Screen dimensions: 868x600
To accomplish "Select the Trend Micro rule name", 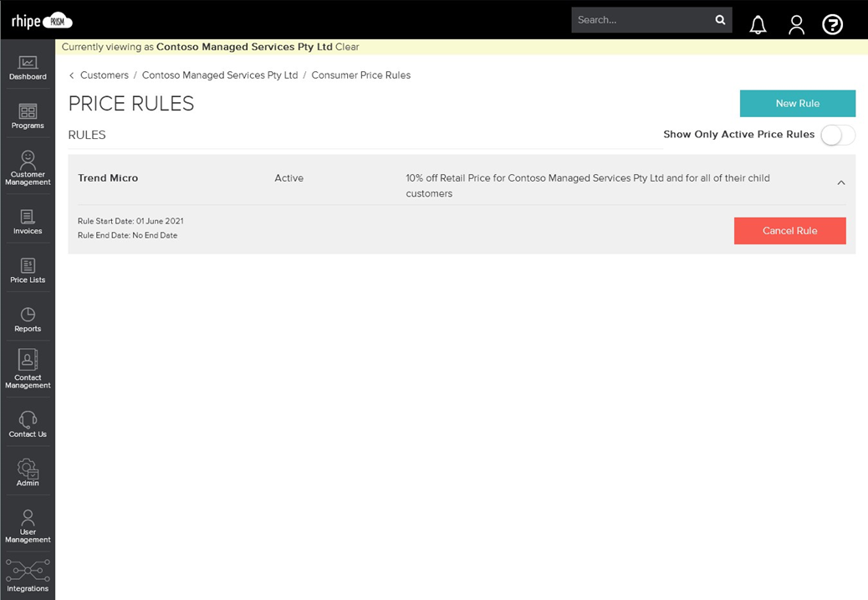I will point(108,178).
